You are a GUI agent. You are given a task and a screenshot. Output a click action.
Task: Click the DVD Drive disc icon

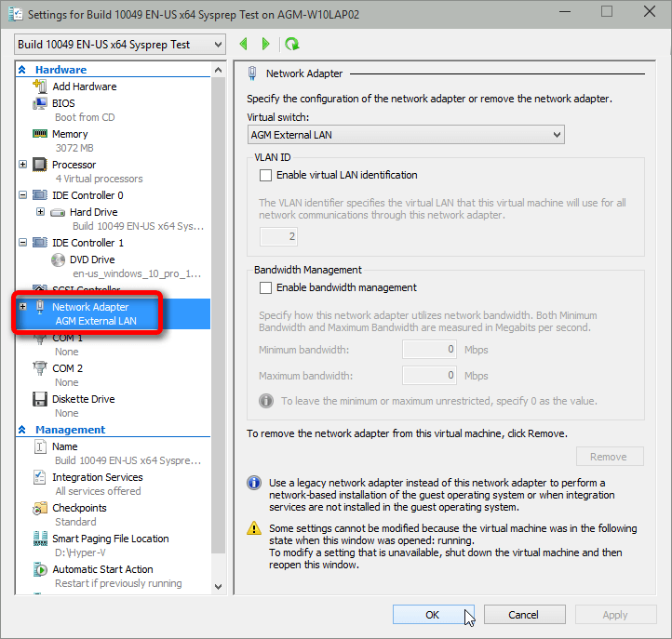click(59, 260)
